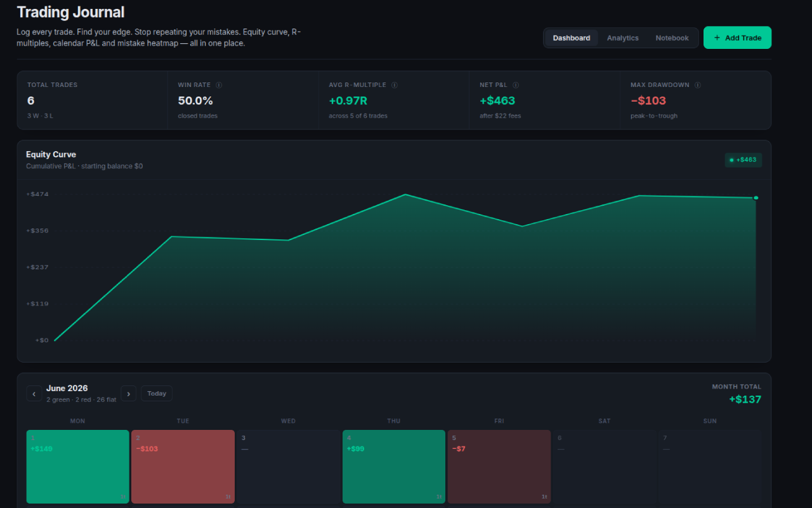
Task: Click the equity curve end point marker
Action: point(756,197)
